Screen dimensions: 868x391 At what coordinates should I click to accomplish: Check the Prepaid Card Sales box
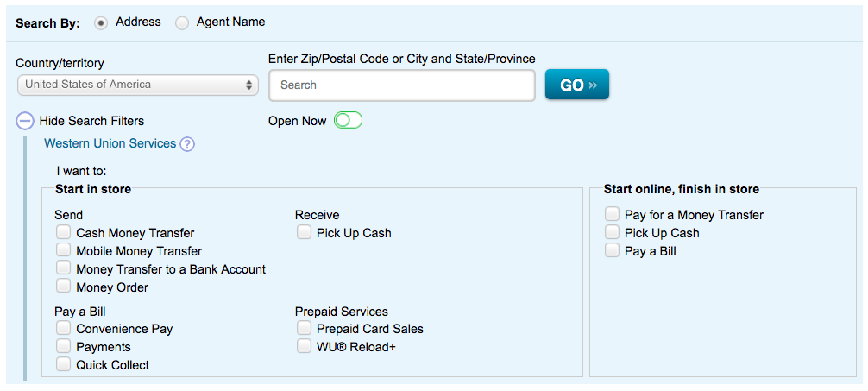[304, 328]
